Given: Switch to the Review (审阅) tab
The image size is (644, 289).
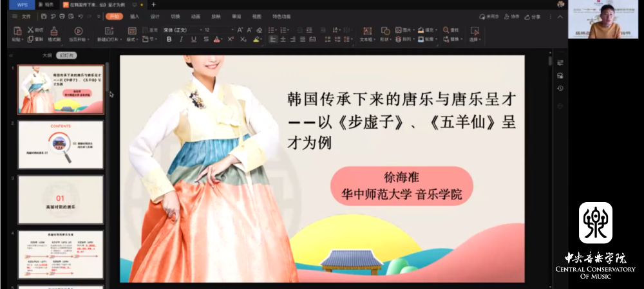Looking at the screenshot, I should [236, 17].
